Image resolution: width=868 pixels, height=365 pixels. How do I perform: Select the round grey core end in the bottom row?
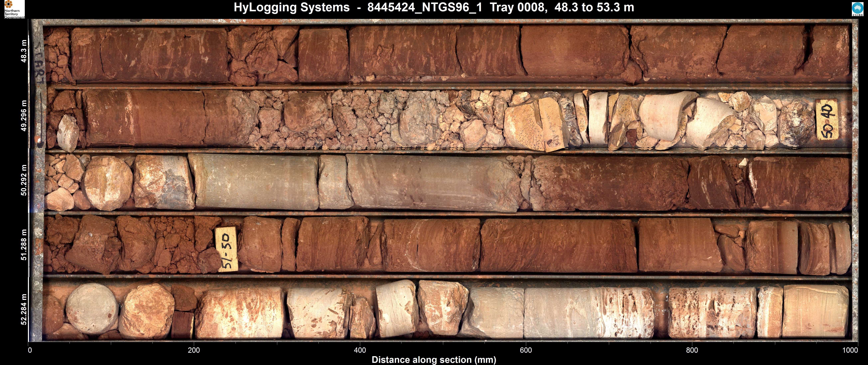tap(92, 309)
